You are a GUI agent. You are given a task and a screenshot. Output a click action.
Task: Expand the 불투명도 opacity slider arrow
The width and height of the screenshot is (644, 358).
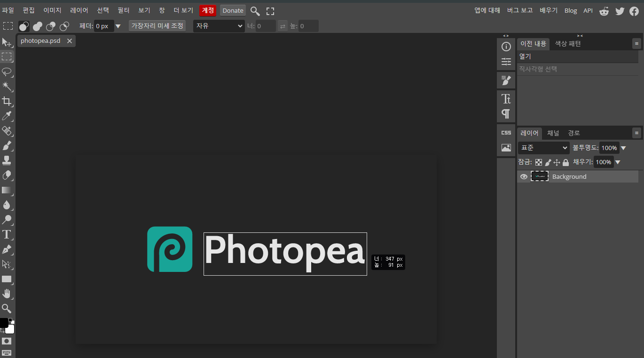point(623,148)
